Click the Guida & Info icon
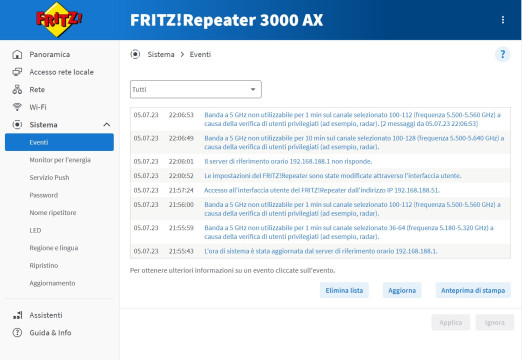Viewport: 522px width, 360px height. pyautogui.click(x=17, y=333)
